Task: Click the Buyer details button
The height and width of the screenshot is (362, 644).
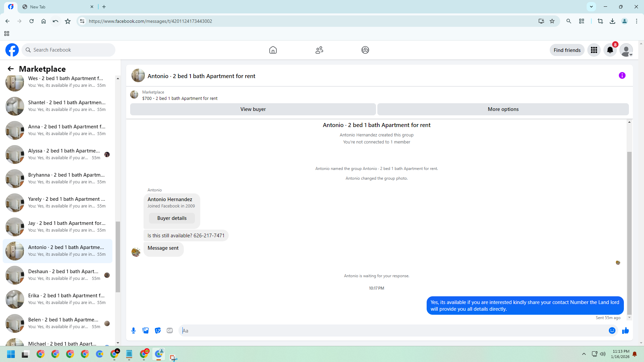Action: tap(172, 218)
